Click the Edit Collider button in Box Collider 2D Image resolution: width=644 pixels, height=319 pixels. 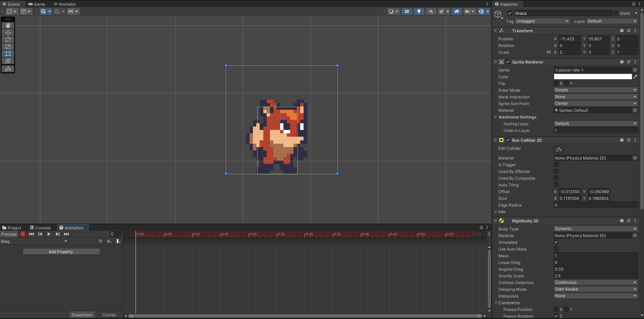[558, 149]
